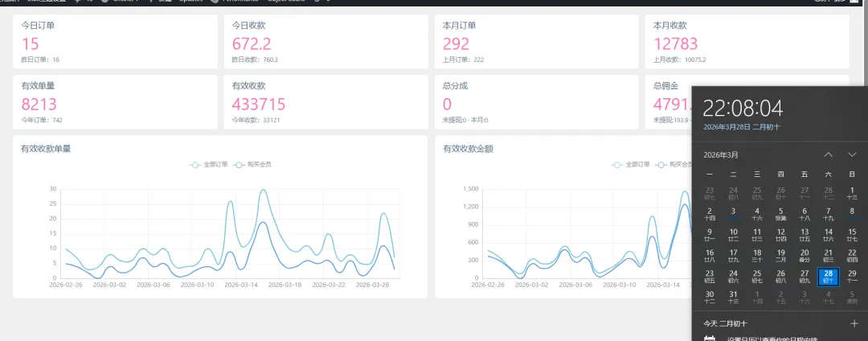868x341 pixels.
Task: Click the 今日订单 value 15
Action: pos(31,43)
